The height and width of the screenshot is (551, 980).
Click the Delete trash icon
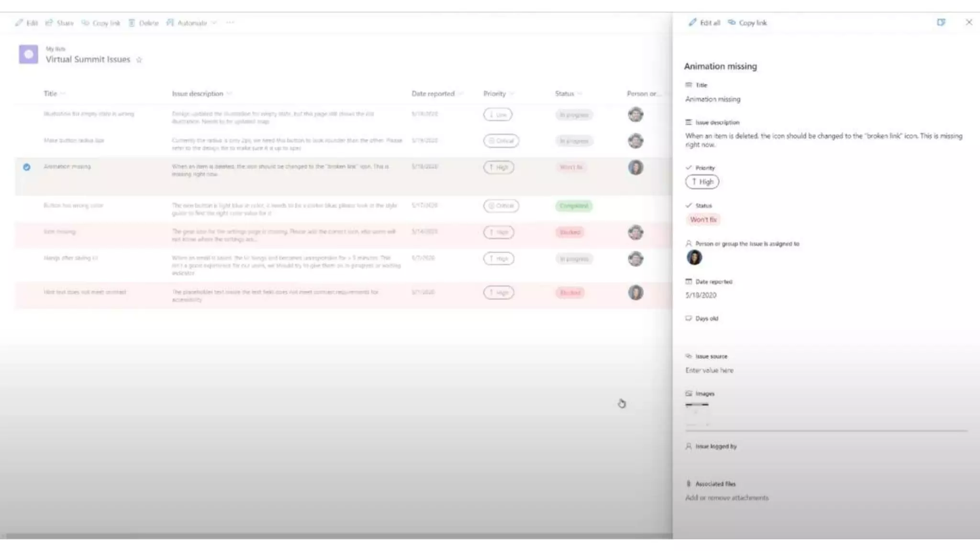coord(132,22)
